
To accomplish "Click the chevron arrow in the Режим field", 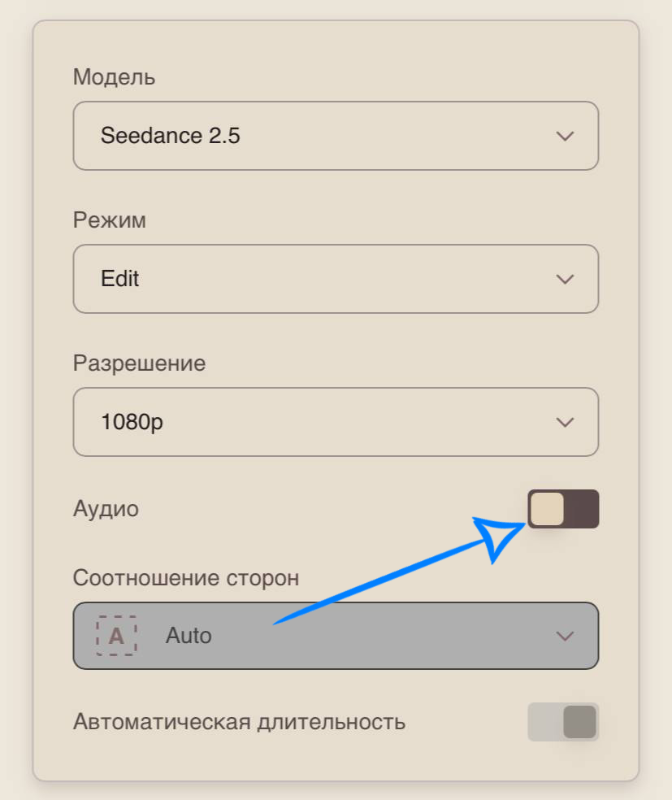I will click(x=565, y=279).
